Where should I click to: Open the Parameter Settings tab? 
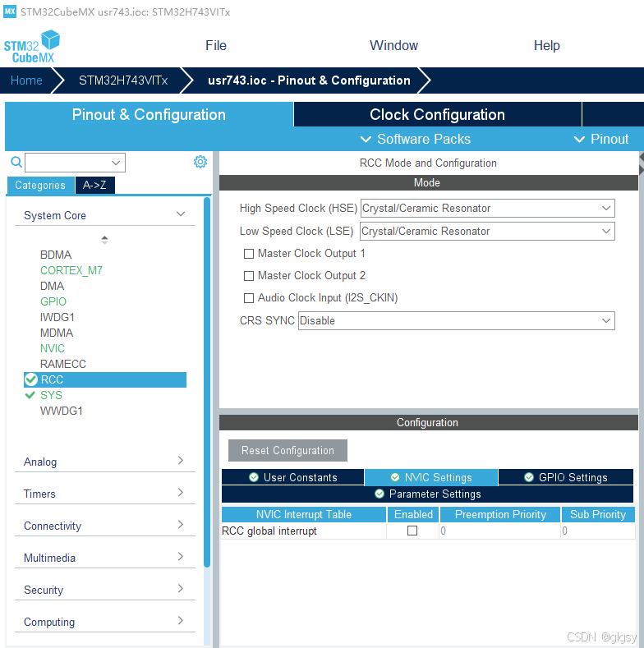427,494
